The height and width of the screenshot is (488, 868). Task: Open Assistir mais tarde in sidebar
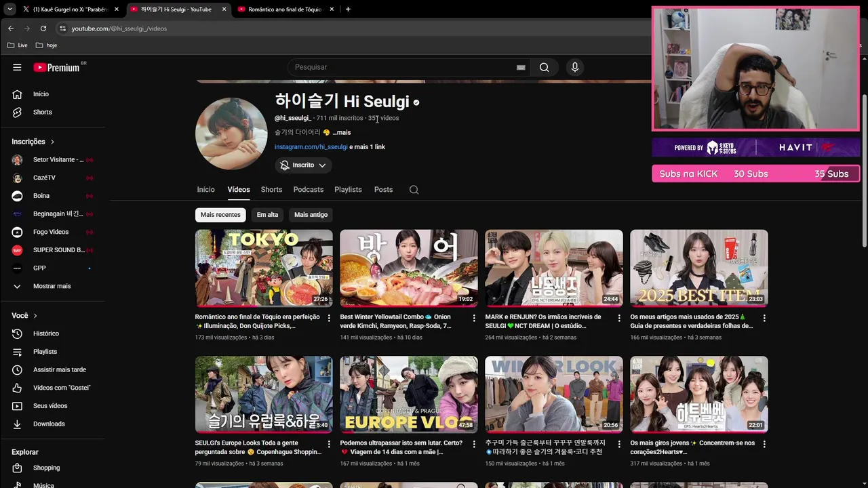(53, 369)
